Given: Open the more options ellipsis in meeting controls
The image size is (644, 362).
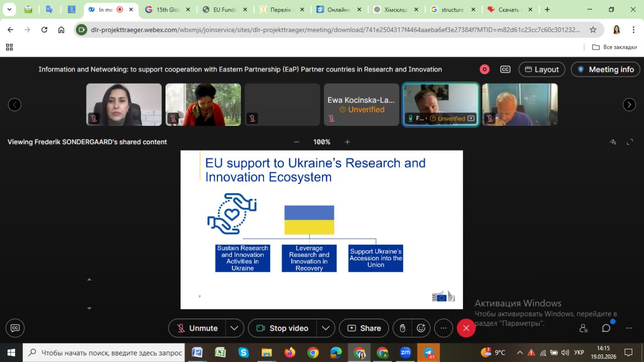Looking at the screenshot, I should click(443, 328).
